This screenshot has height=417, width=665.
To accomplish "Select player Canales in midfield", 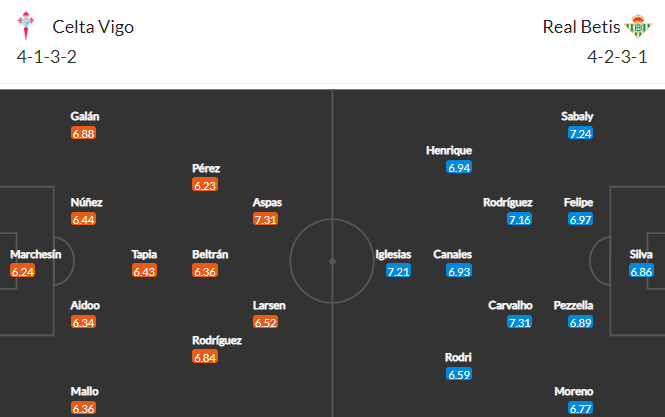I will [453, 254].
